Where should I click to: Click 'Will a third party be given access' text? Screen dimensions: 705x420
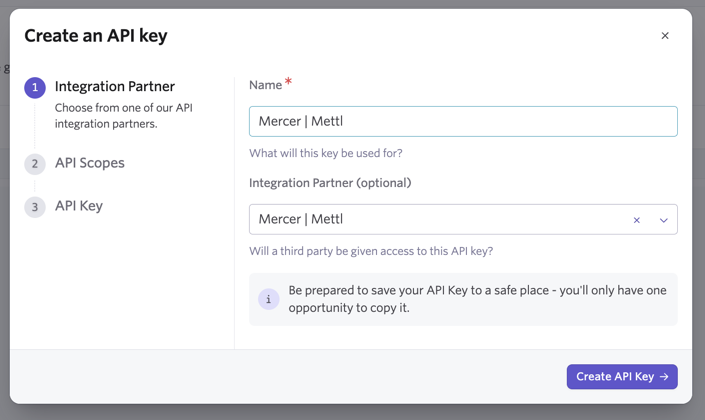(371, 251)
